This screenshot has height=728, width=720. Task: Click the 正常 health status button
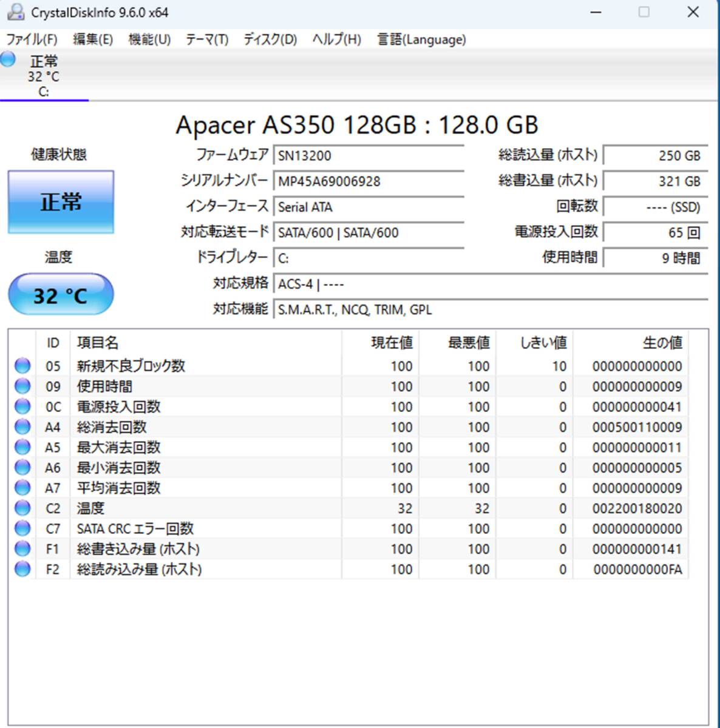(61, 202)
